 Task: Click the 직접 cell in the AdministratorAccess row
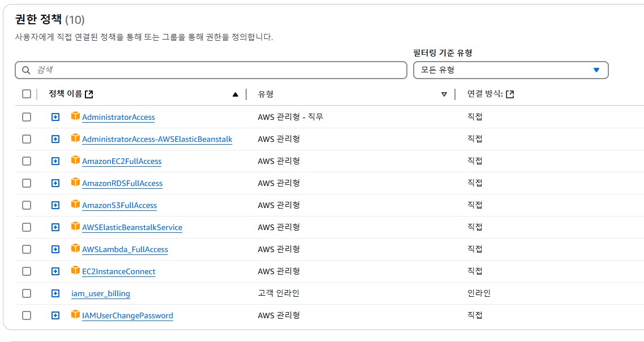475,117
